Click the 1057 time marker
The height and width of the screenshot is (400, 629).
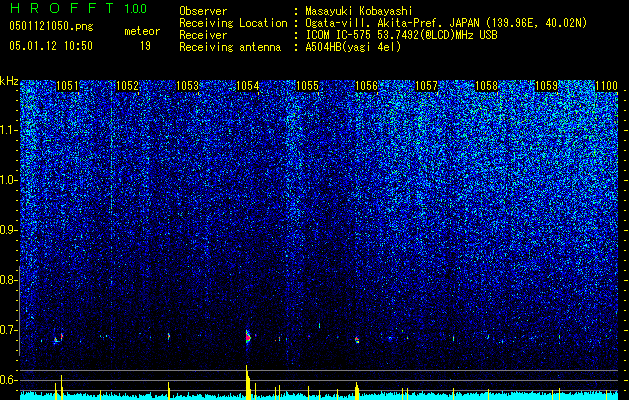pos(426,86)
